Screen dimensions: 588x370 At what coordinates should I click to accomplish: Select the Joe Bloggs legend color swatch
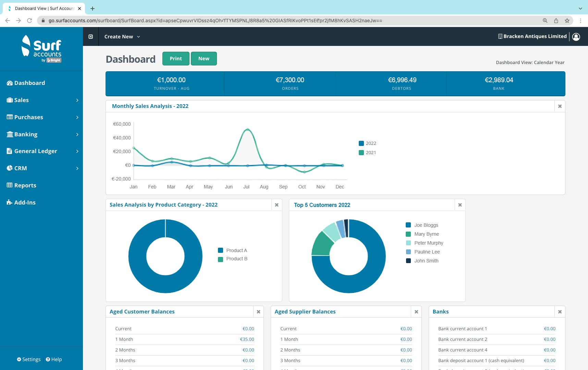[407, 225]
